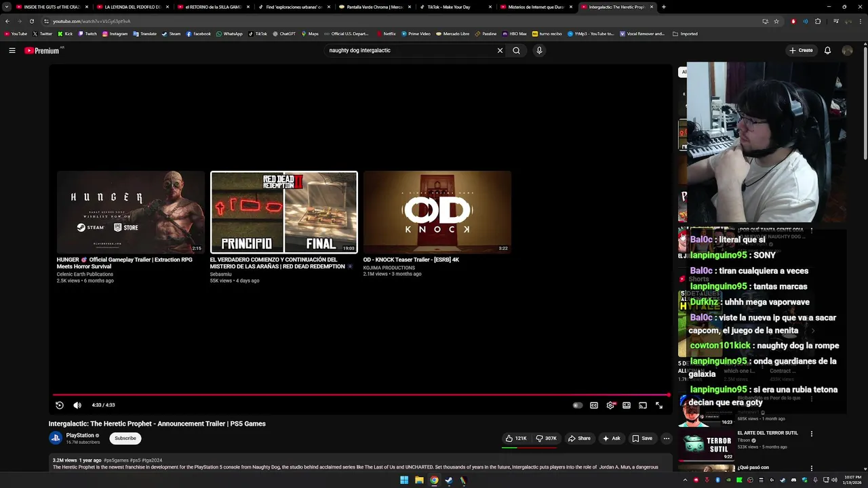The image size is (868, 488).
Task: Share the Intergalactic trailer
Action: [x=579, y=439]
